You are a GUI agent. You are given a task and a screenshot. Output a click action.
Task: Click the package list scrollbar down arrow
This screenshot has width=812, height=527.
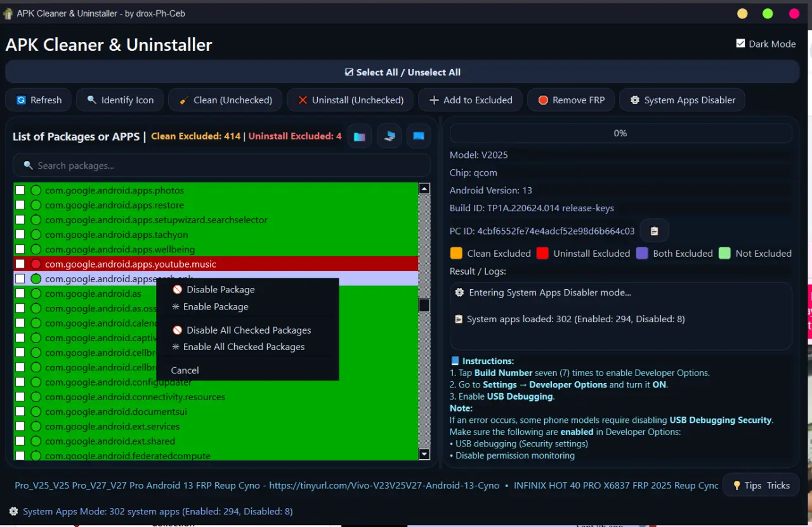point(424,453)
